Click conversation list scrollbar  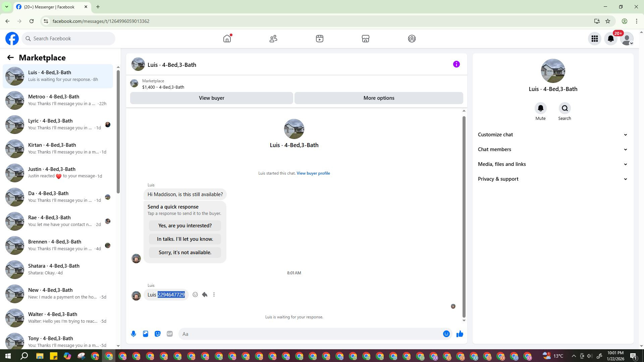[x=118, y=132]
